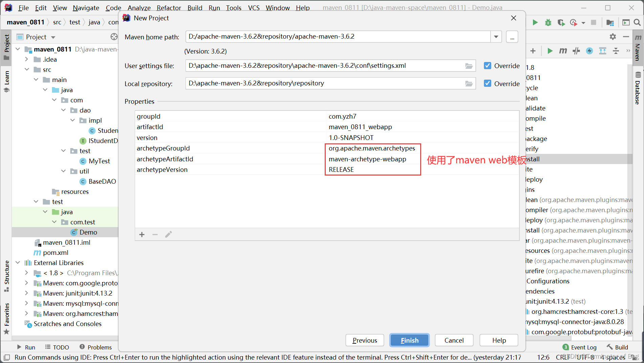644x363 pixels.
Task: Collapse the dao package node
Action: pyautogui.click(x=63, y=110)
